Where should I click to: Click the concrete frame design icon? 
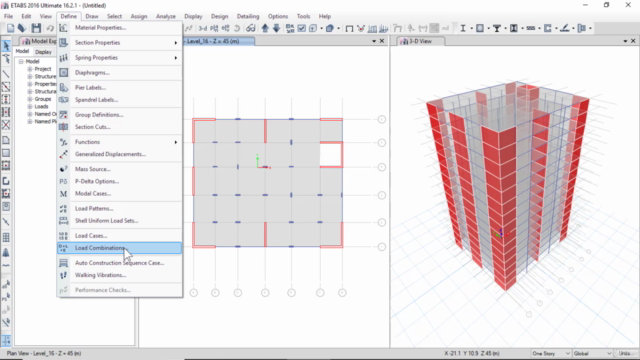[x=480, y=28]
